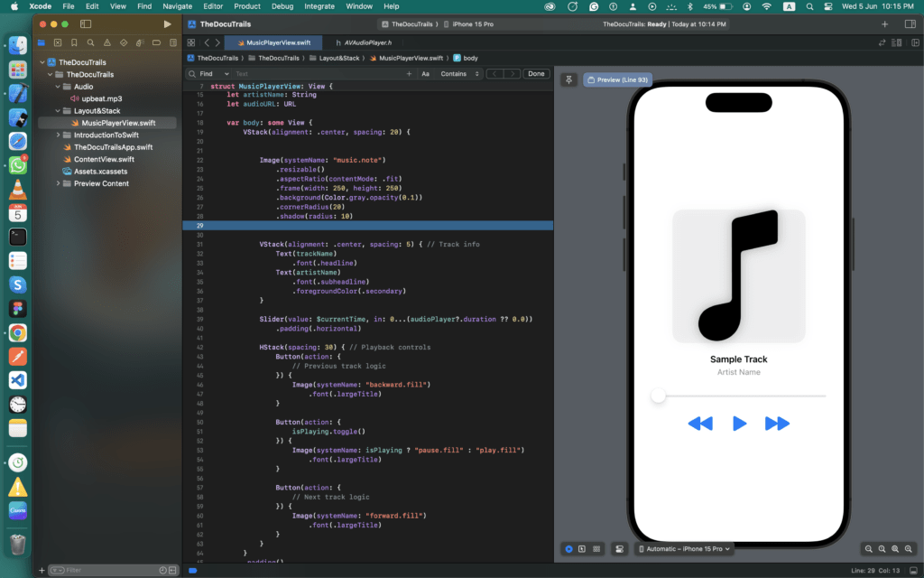Jump to next find result
Image resolution: width=924 pixels, height=578 pixels.
[513, 74]
